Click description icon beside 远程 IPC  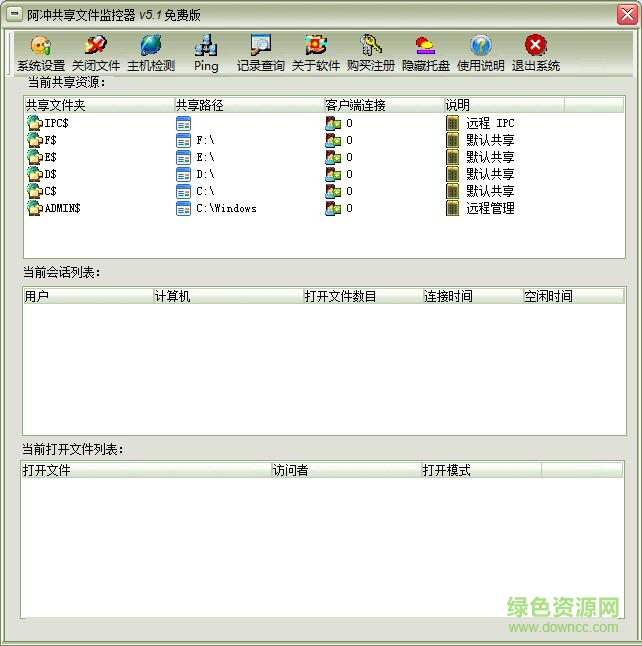point(452,123)
